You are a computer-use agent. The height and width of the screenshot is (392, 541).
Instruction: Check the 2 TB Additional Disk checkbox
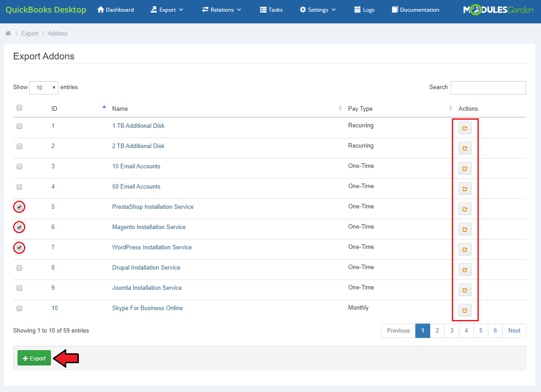pos(19,146)
